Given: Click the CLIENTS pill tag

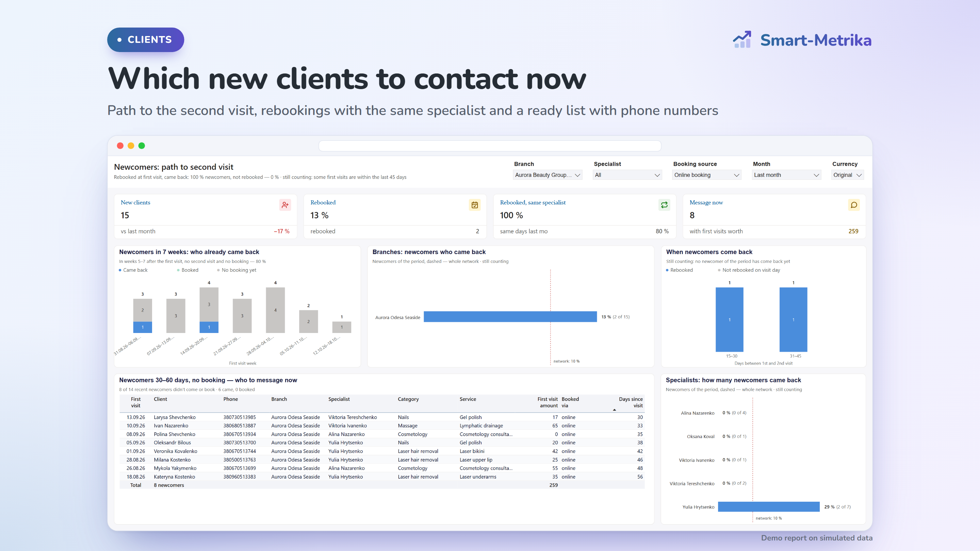Looking at the screenshot, I should (146, 39).
